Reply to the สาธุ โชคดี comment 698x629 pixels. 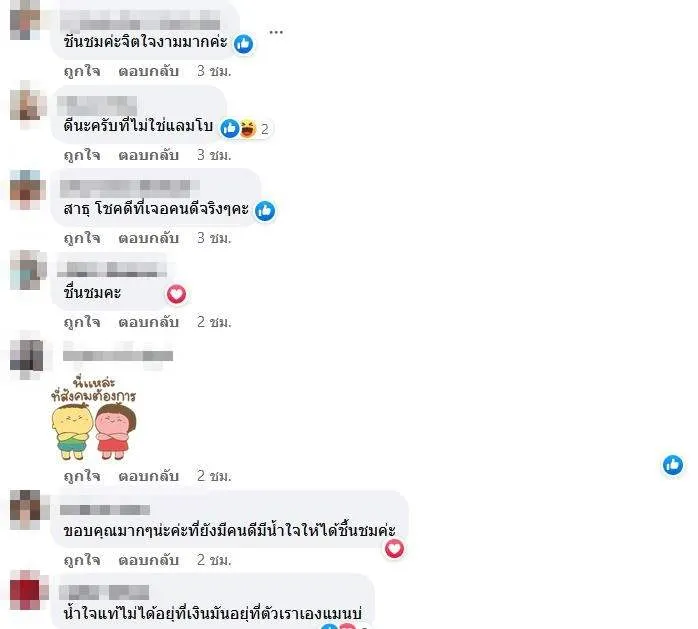tap(149, 238)
